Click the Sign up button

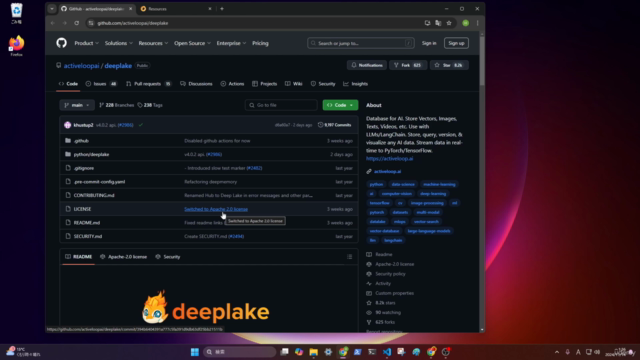456,43
